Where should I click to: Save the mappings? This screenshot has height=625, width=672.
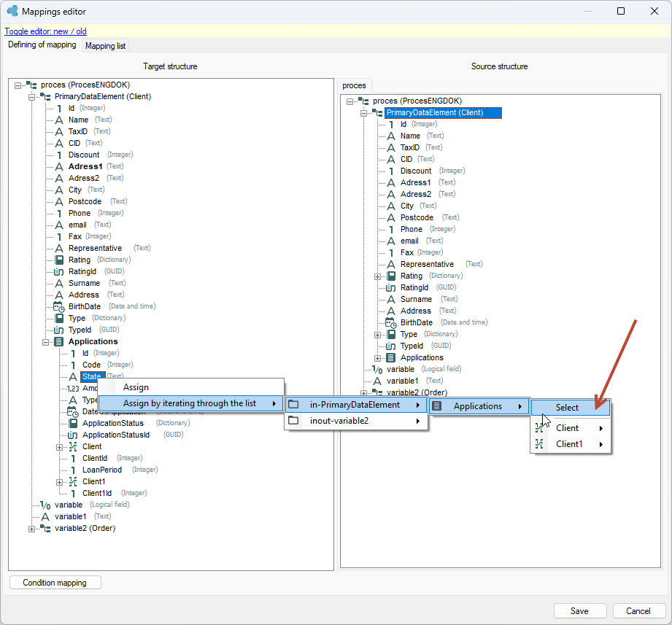[x=579, y=611]
